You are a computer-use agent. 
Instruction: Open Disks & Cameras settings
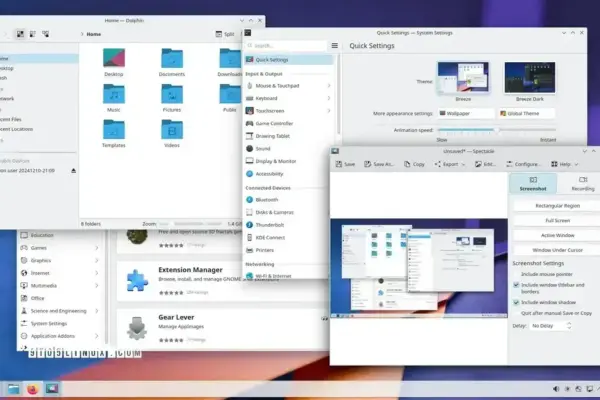pyautogui.click(x=286, y=212)
